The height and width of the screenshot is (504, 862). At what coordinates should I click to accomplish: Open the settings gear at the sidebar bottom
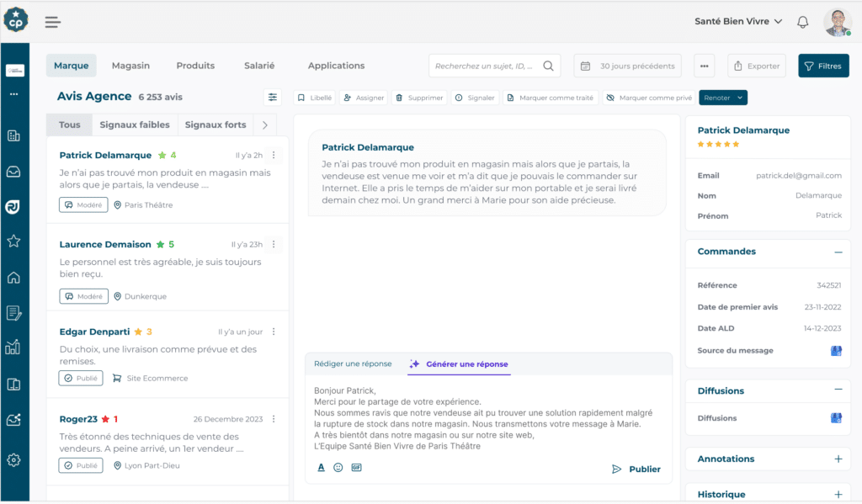pyautogui.click(x=13, y=459)
